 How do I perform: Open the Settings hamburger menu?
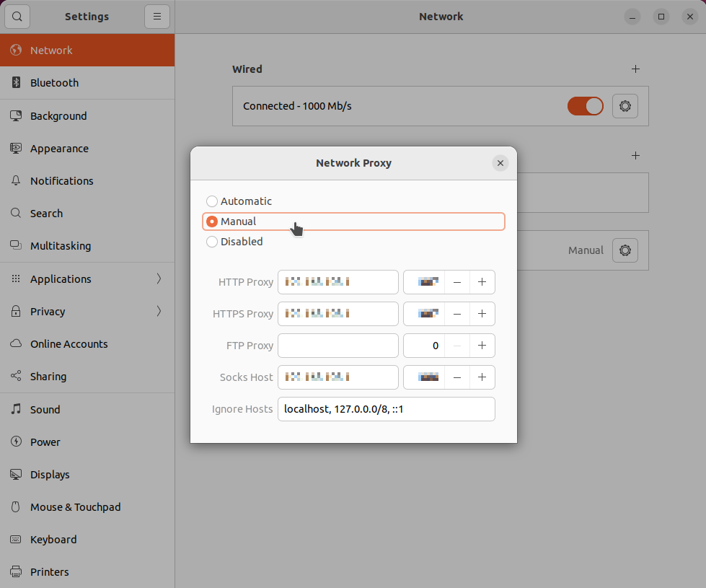(157, 16)
